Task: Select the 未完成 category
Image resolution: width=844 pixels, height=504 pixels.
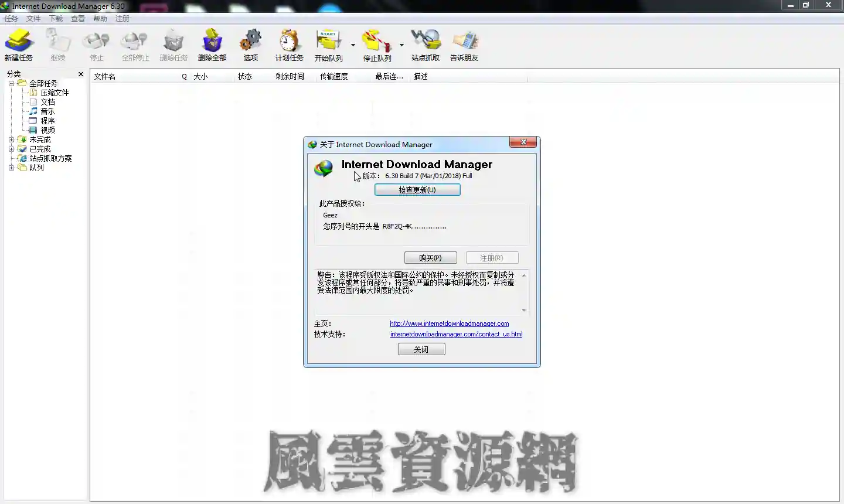Action: (40, 139)
